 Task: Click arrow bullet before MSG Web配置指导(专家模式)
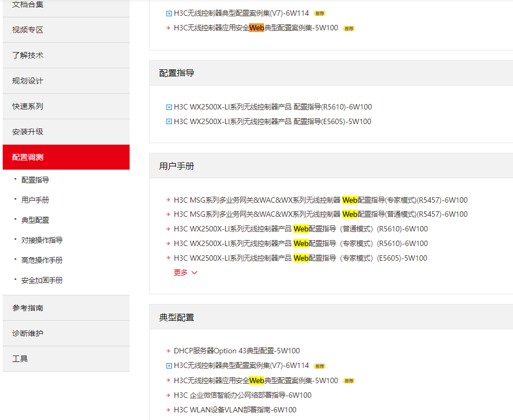pos(168,200)
